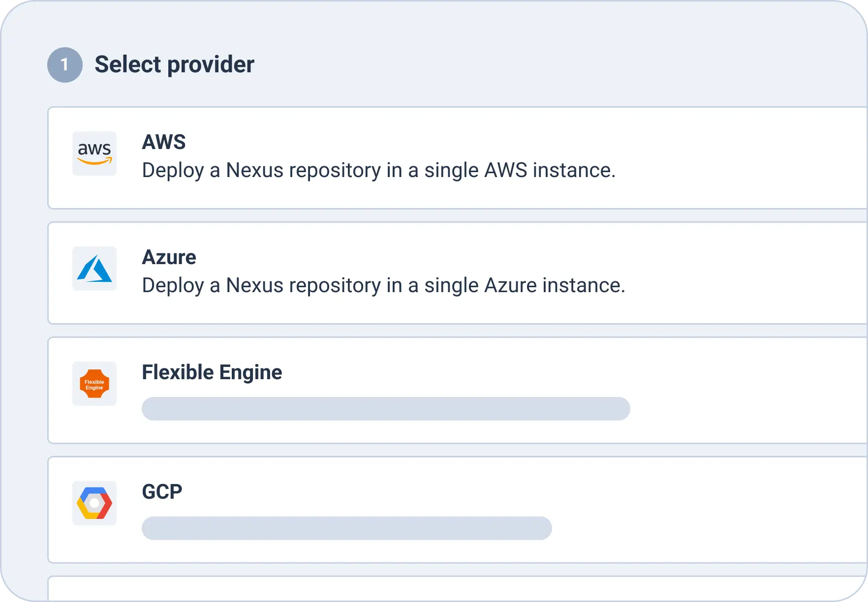This screenshot has height=602, width=868.
Task: Click the Flexible Engine placeholder description bar
Action: pos(386,409)
